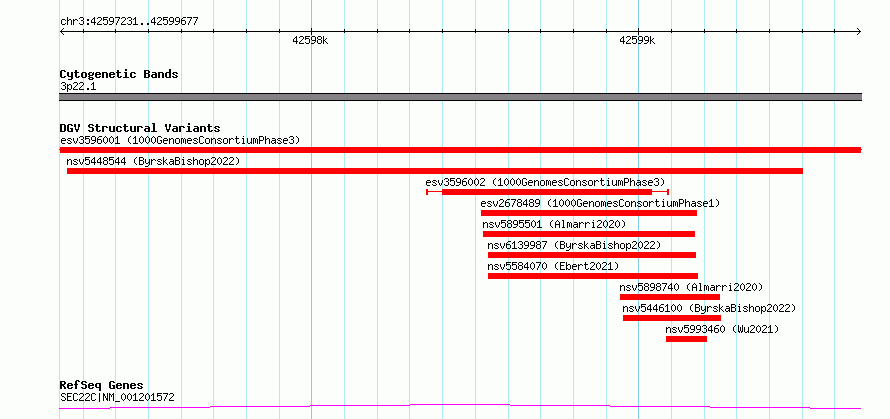This screenshot has height=419, width=890.
Task: Click the nsv5584070 (Ebert2021) label
Action: point(553,266)
